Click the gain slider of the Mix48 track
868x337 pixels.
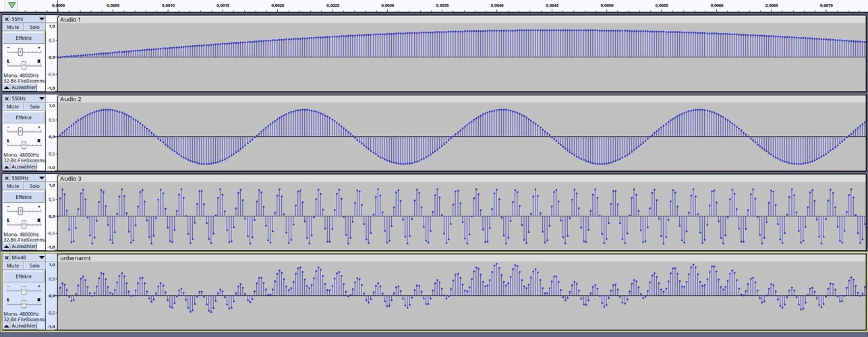[24, 290]
